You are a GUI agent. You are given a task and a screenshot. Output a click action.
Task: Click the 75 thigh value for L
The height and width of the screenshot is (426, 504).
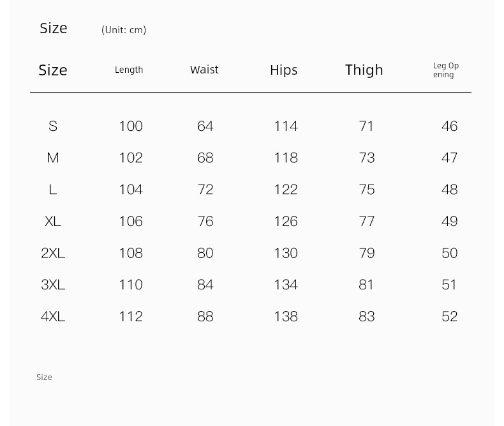(x=367, y=190)
